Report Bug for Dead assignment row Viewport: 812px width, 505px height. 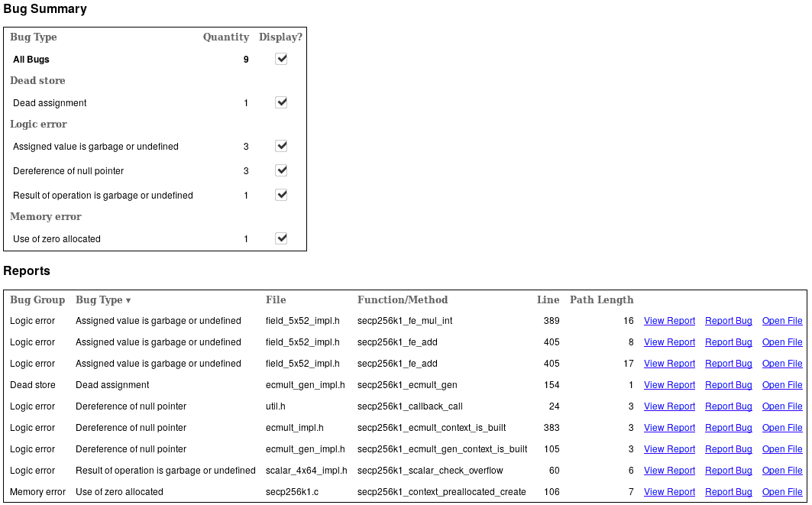pyautogui.click(x=728, y=385)
